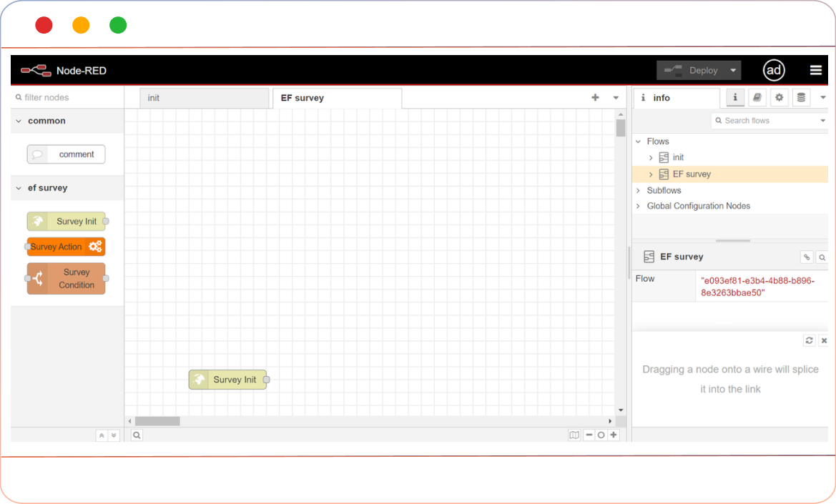Toggle the flow navigator map
Viewport: 836px width, 504px height.
pos(574,435)
